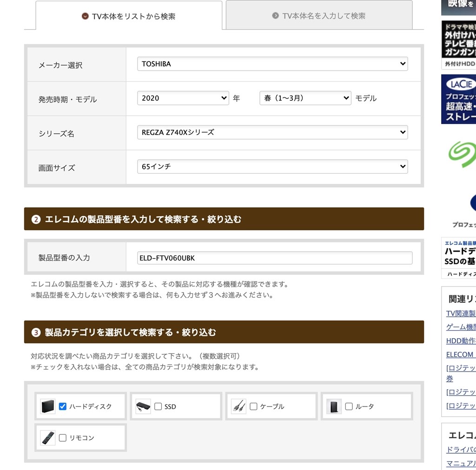Check the ケーブル checkbox
Screen dimensions: 476x470
[253, 406]
